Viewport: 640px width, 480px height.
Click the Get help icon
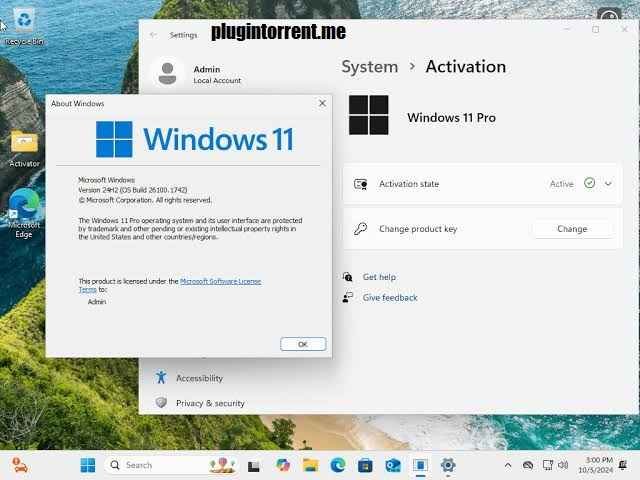tap(347, 277)
